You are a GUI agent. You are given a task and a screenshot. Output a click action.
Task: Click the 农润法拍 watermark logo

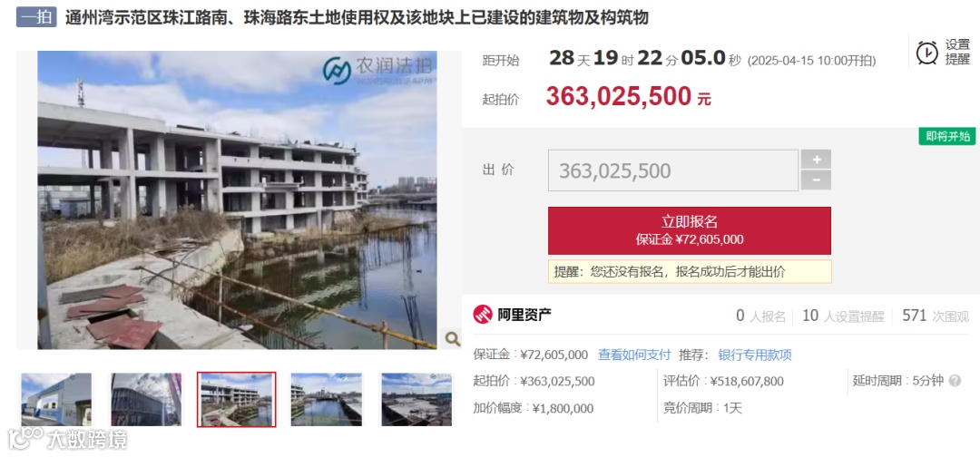(x=378, y=70)
